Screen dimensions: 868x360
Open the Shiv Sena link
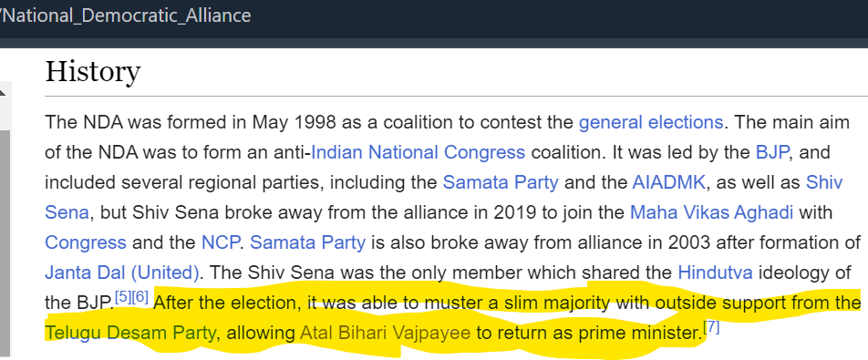coord(823,182)
